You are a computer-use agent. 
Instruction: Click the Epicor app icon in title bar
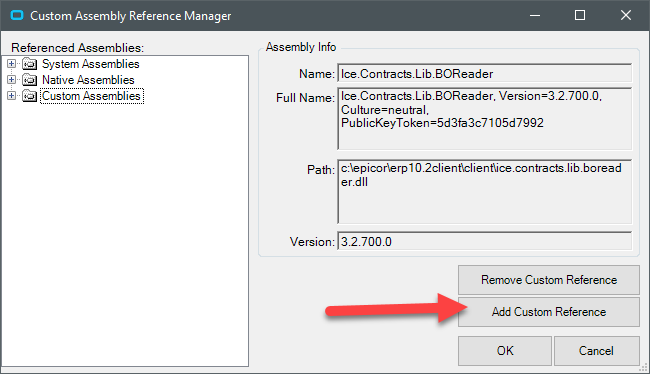coord(17,16)
